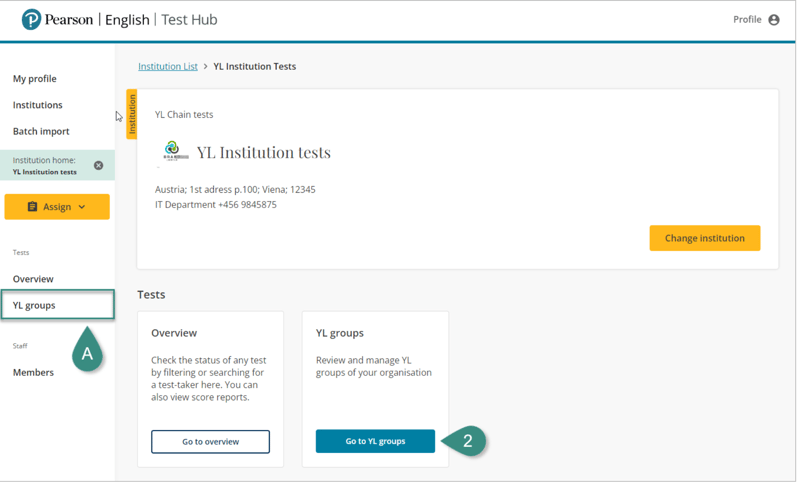This screenshot has width=797, height=484.
Task: Click the clipboard icon on Assign button
Action: point(32,207)
